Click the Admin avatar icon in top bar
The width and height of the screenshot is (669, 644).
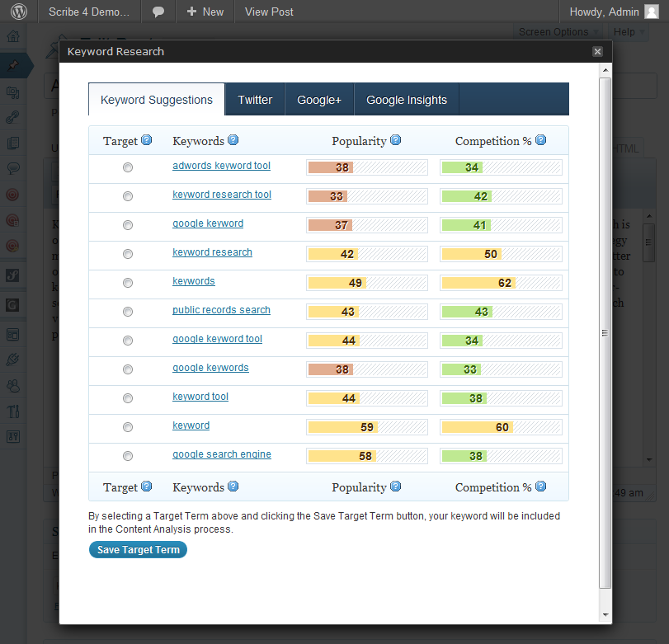coord(652,12)
